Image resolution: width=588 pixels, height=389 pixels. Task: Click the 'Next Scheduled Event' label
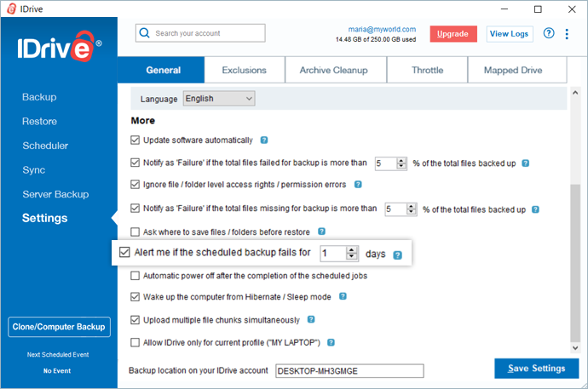coord(58,355)
